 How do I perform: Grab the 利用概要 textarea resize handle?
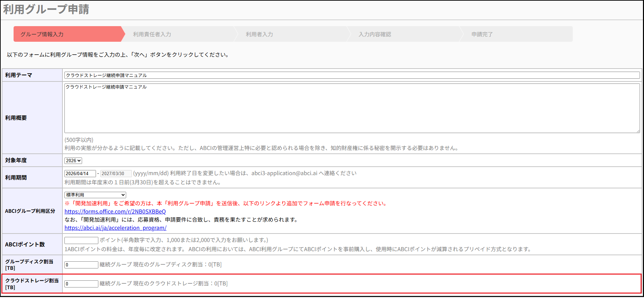tap(638, 131)
